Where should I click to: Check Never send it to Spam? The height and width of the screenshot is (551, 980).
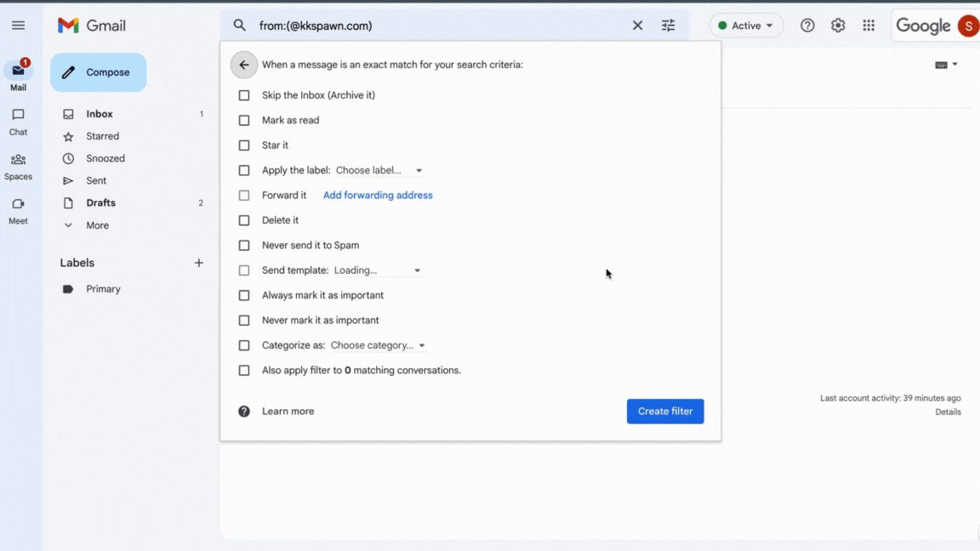[x=244, y=246]
